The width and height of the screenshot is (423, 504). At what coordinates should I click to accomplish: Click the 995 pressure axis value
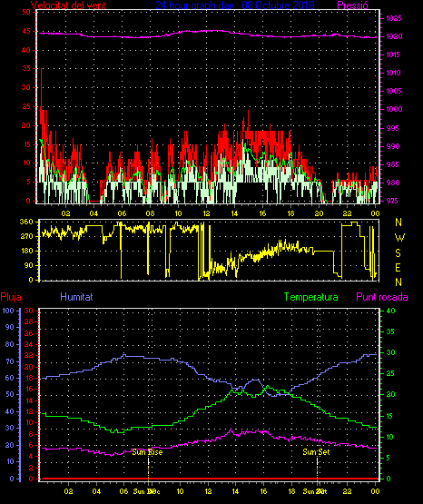pos(392,128)
